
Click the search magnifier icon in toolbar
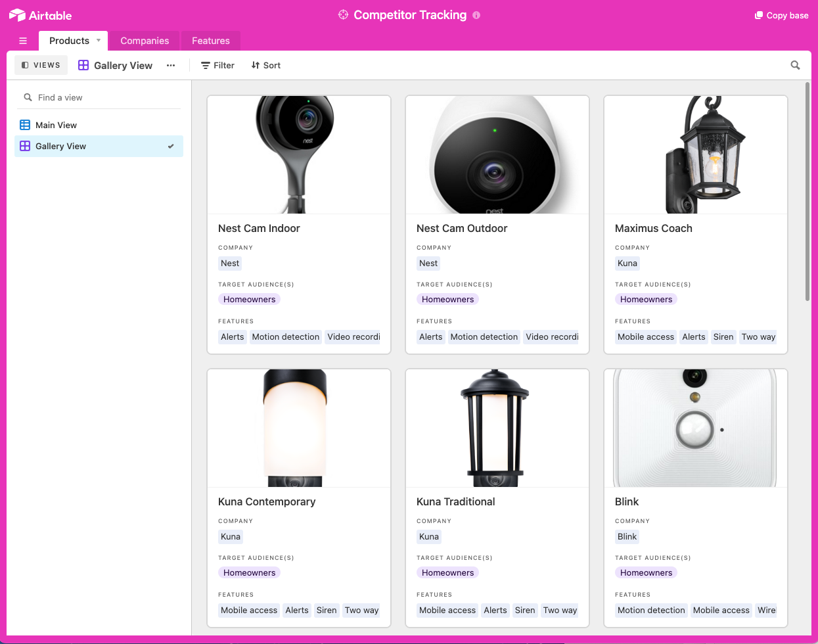pos(795,65)
